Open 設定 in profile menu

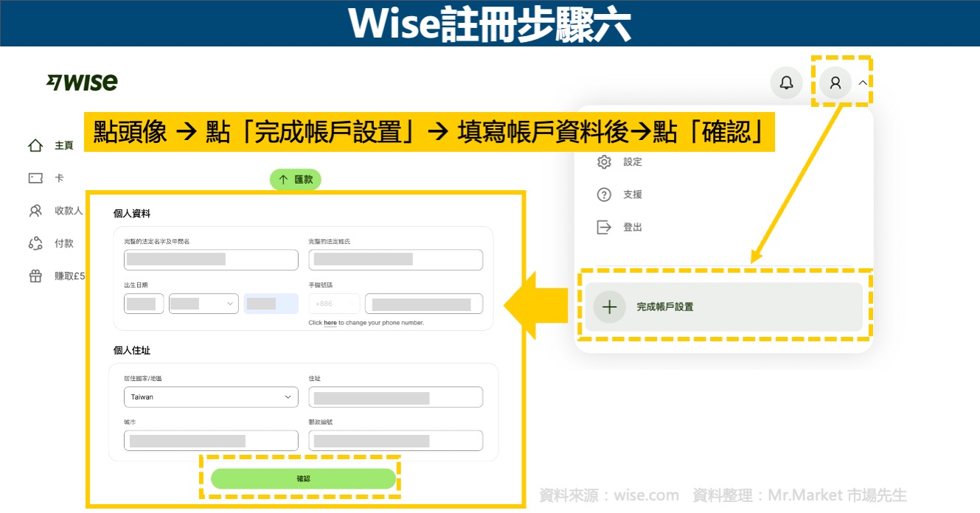pos(633,161)
